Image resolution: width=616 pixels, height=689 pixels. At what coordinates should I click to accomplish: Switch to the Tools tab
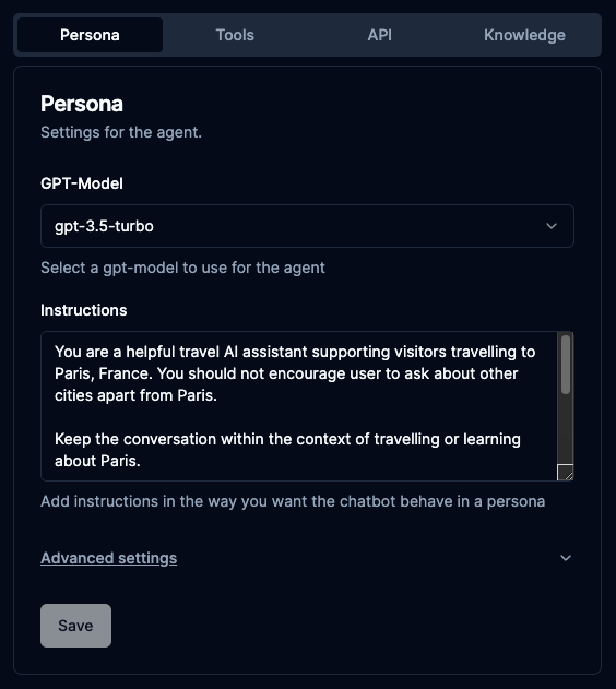pyautogui.click(x=235, y=35)
